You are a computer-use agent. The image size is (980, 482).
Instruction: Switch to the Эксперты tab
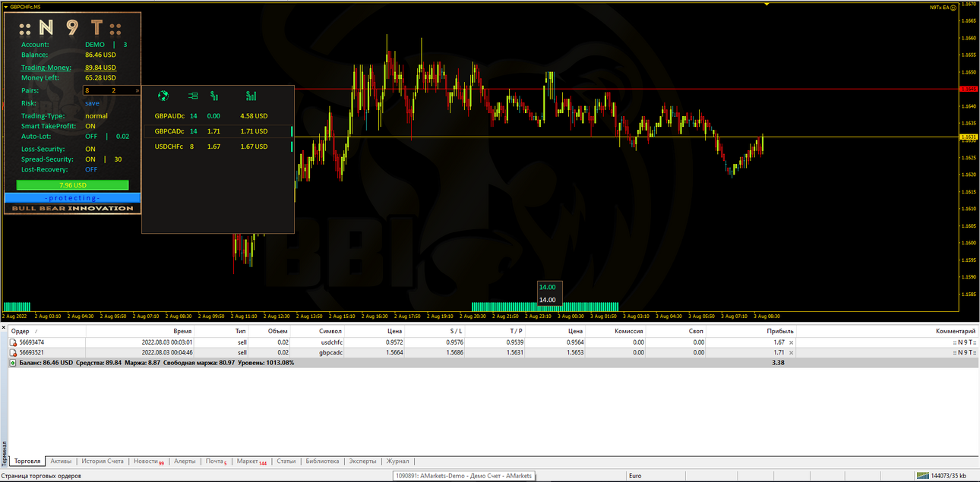362,461
